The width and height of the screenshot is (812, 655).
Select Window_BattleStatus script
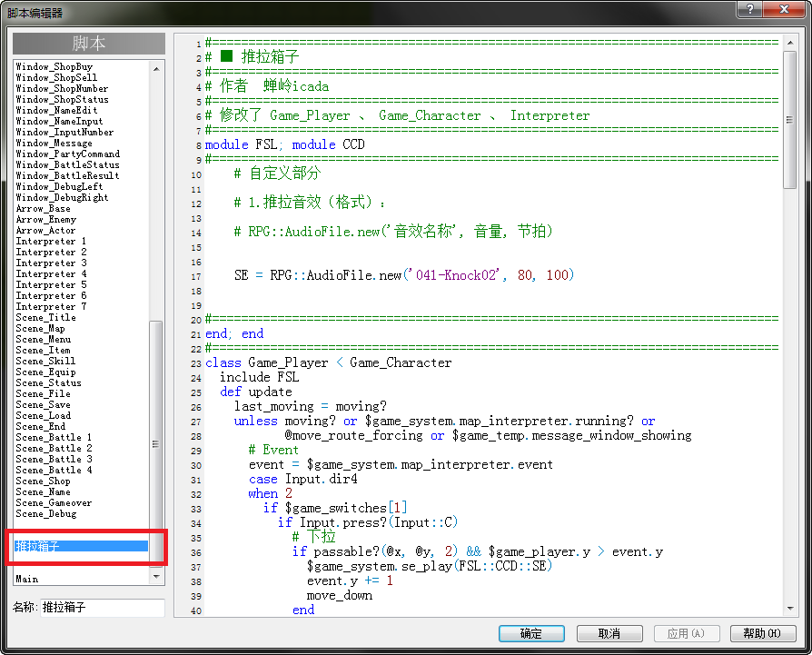click(x=67, y=165)
